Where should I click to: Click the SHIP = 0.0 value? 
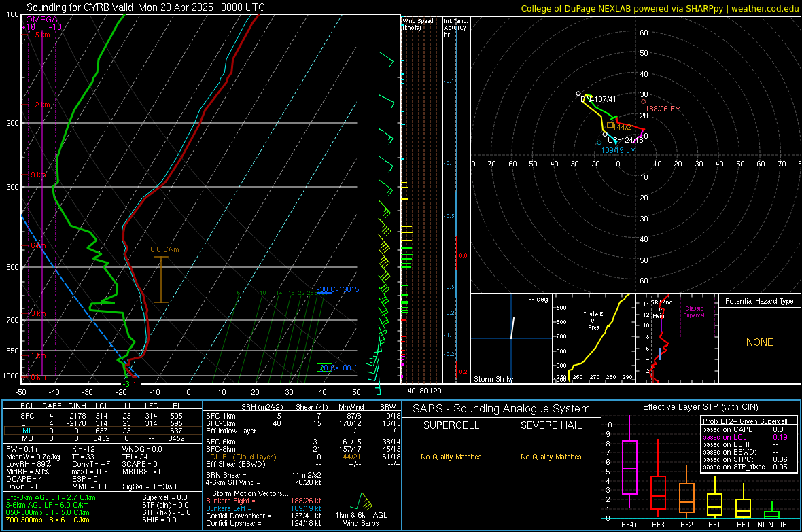159,520
